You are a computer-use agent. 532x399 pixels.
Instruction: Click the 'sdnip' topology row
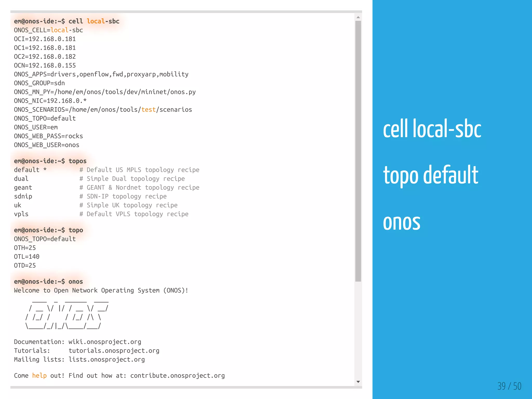pyautogui.click(x=90, y=196)
